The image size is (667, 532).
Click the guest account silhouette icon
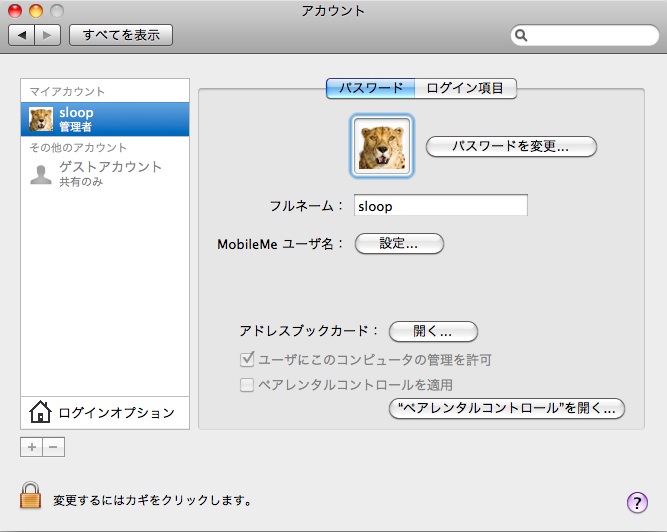tap(41, 174)
